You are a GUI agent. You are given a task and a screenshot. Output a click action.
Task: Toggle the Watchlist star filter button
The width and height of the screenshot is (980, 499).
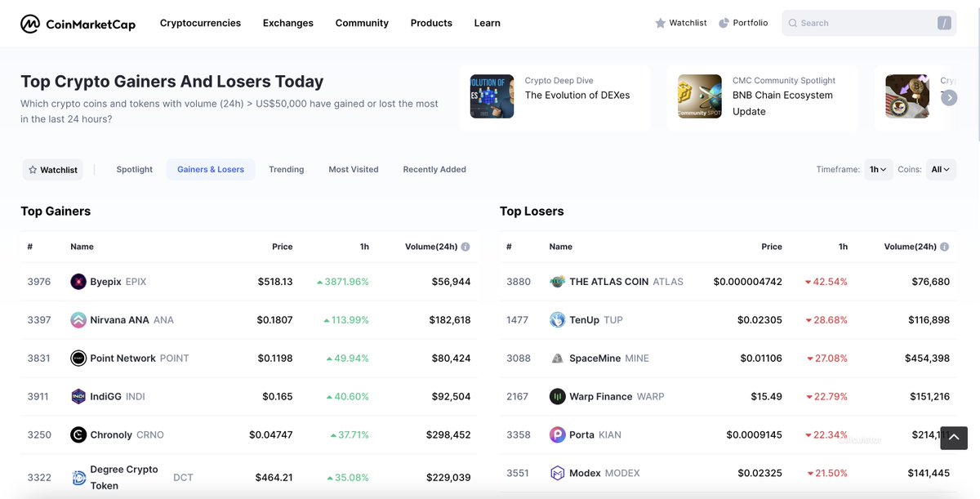53,170
